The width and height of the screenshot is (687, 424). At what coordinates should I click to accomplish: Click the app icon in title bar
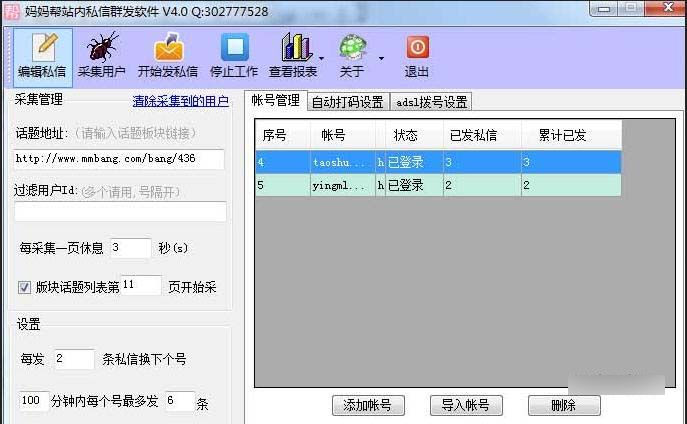click(10, 11)
